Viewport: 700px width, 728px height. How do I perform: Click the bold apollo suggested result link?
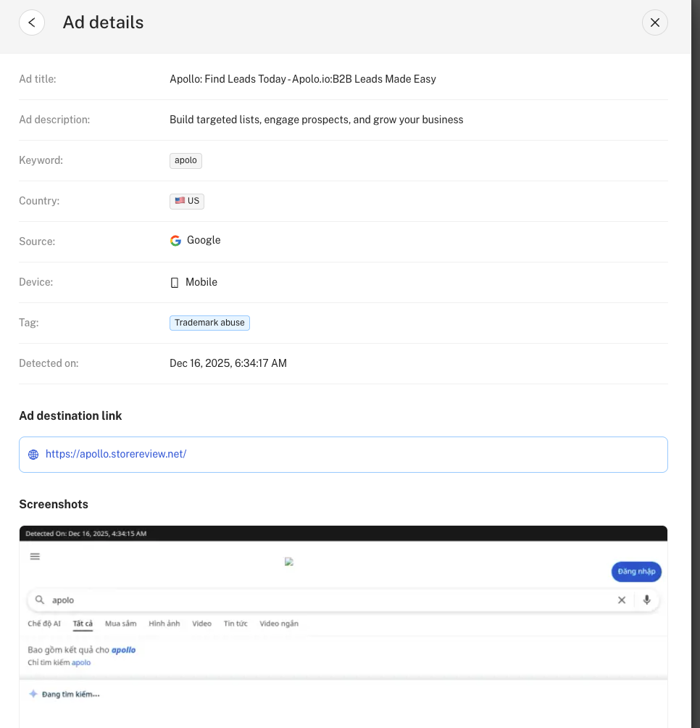123,650
